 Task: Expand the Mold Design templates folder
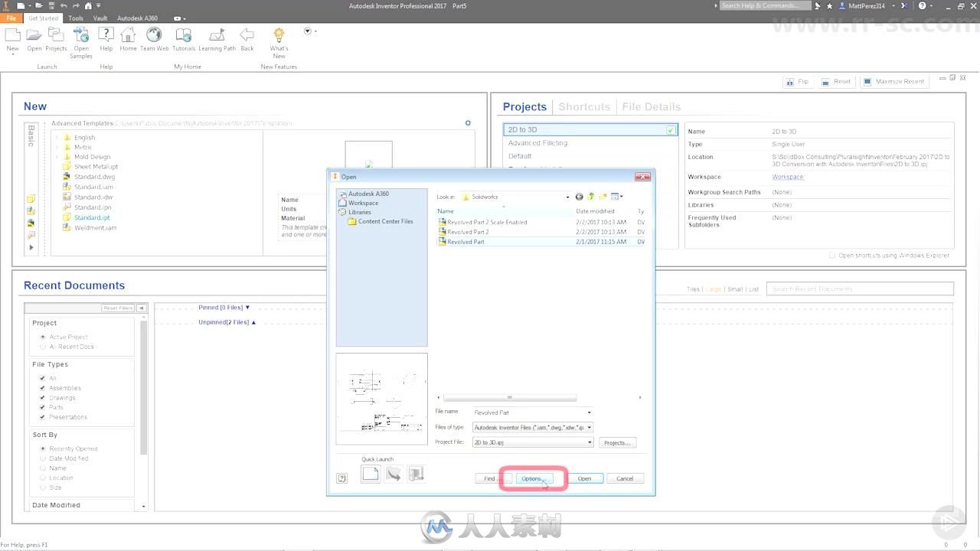click(57, 157)
